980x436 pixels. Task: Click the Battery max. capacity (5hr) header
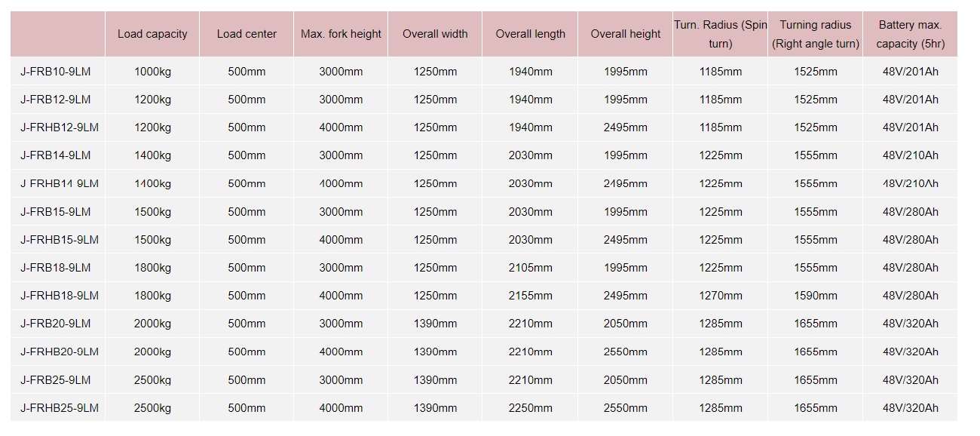pos(910,34)
